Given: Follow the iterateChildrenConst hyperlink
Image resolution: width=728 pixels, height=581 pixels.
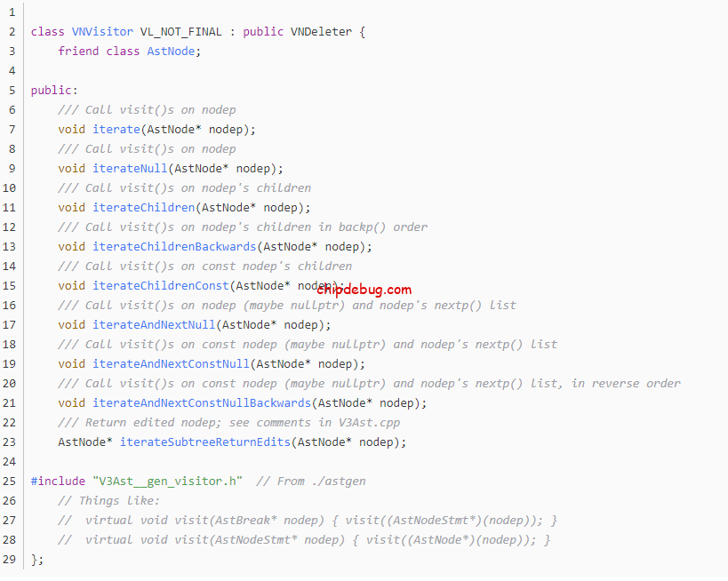Looking at the screenshot, I should 160,285.
